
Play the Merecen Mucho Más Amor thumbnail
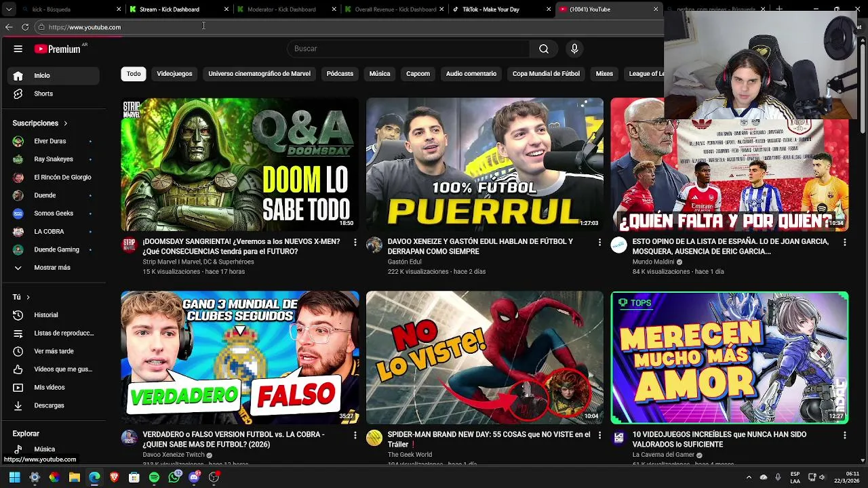click(730, 358)
